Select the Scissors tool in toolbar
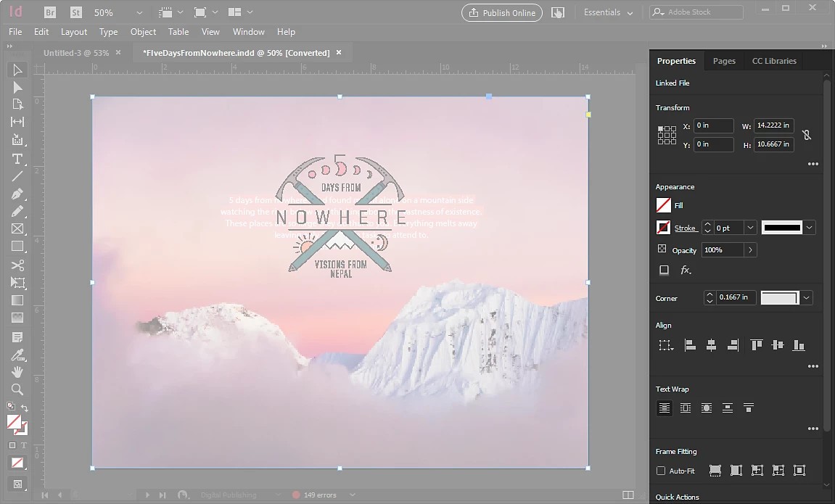 point(17,265)
